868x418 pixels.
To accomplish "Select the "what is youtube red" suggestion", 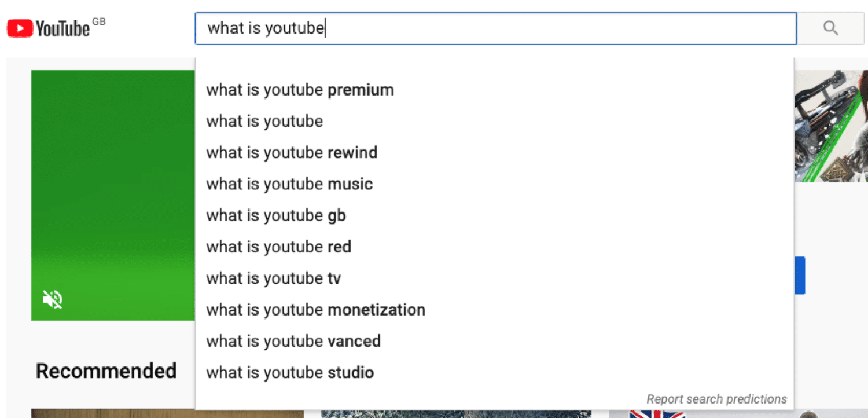I will (279, 246).
